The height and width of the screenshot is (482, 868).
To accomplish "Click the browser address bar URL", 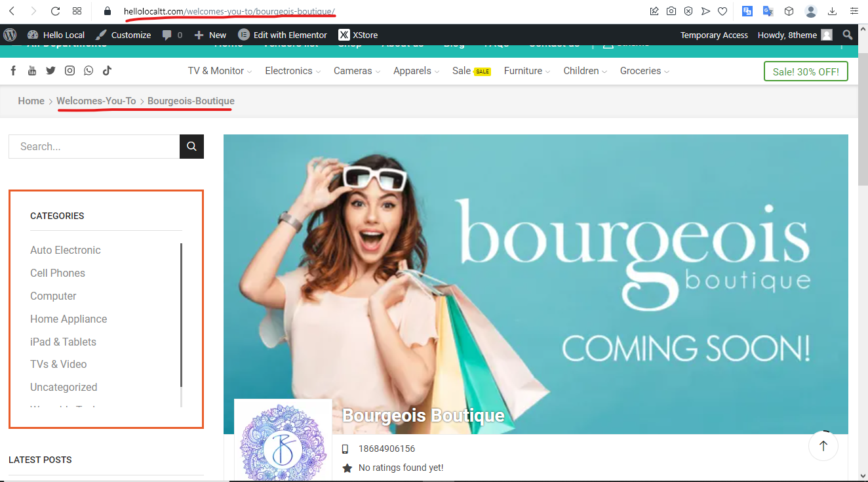I will [x=229, y=11].
